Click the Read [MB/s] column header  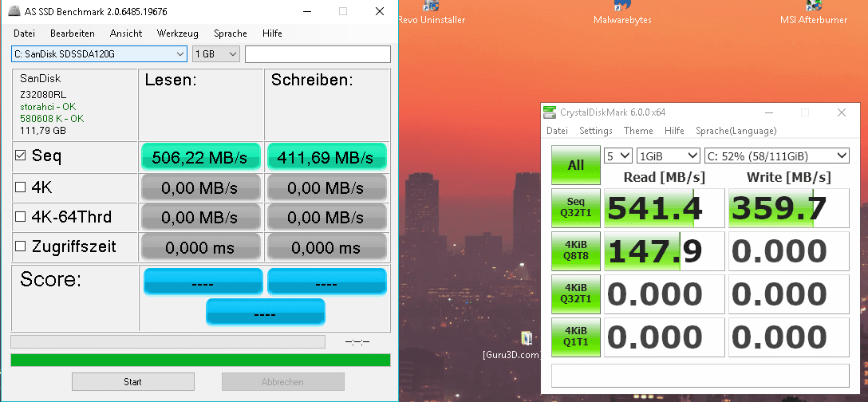(x=665, y=177)
